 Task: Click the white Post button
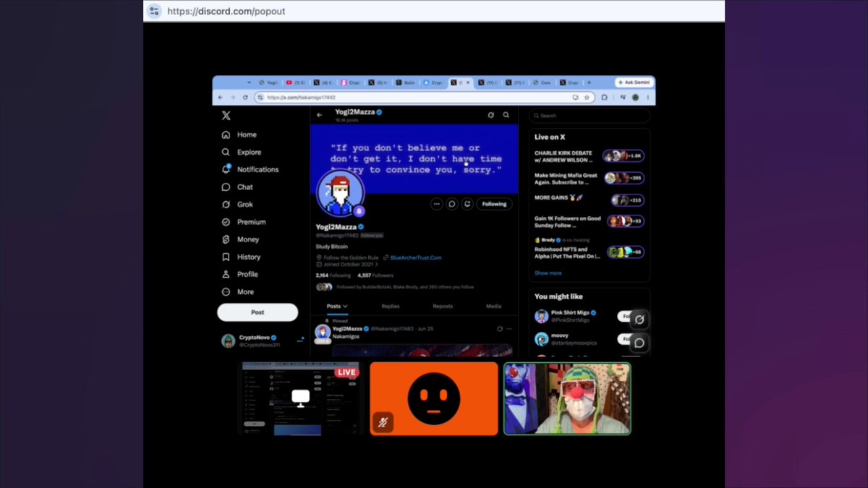coord(258,312)
